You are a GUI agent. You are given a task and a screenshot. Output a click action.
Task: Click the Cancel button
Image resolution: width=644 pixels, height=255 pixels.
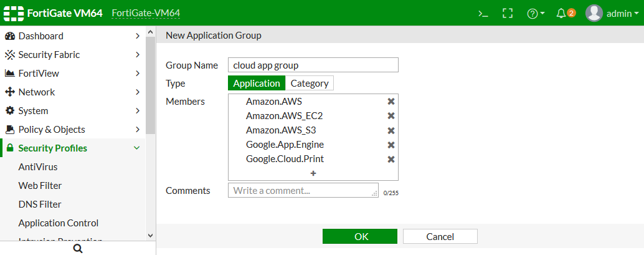coord(440,236)
